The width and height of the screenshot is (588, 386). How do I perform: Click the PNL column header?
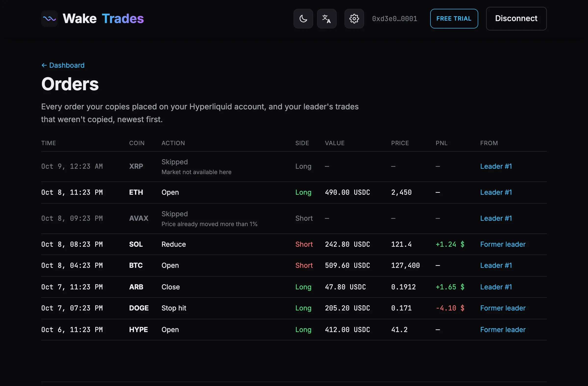pyautogui.click(x=441, y=143)
